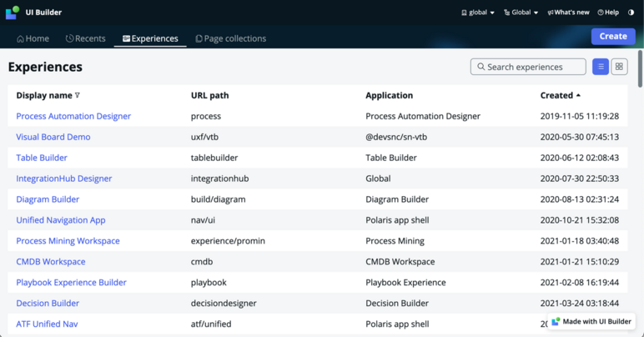This screenshot has height=337, width=644.
Task: Select created date 2021-03-24 03:18:44
Action: [x=580, y=304]
